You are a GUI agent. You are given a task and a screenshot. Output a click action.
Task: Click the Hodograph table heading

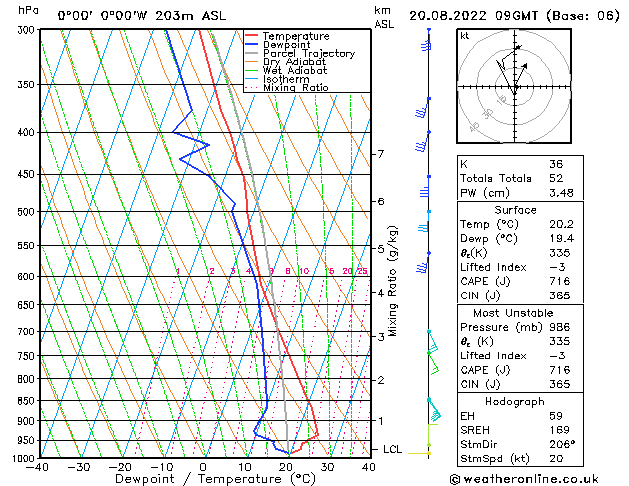(x=515, y=401)
